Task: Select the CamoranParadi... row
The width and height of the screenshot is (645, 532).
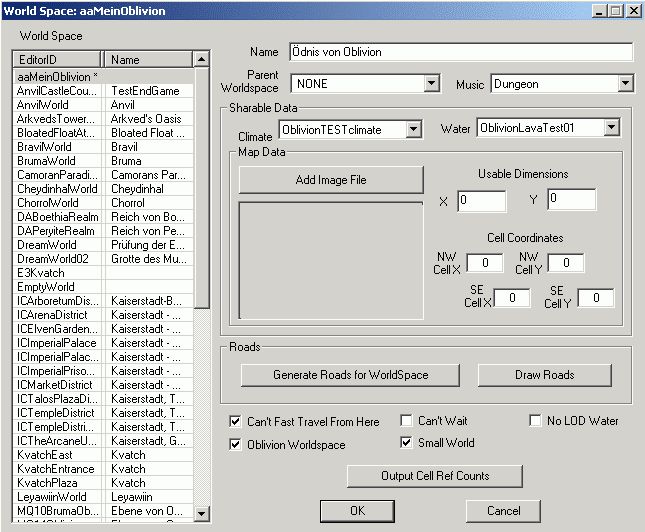Action: point(104,175)
